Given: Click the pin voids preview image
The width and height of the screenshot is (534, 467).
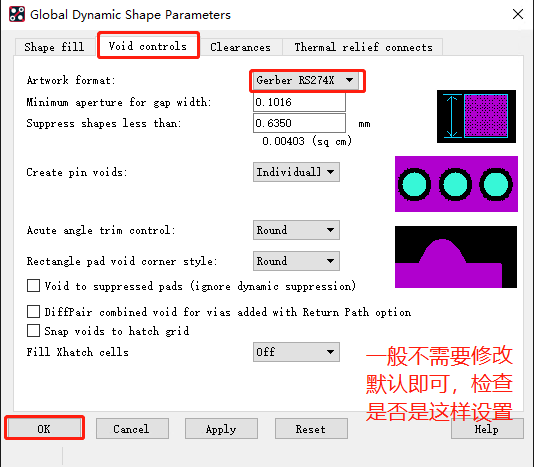Looking at the screenshot, I should pos(456,184).
